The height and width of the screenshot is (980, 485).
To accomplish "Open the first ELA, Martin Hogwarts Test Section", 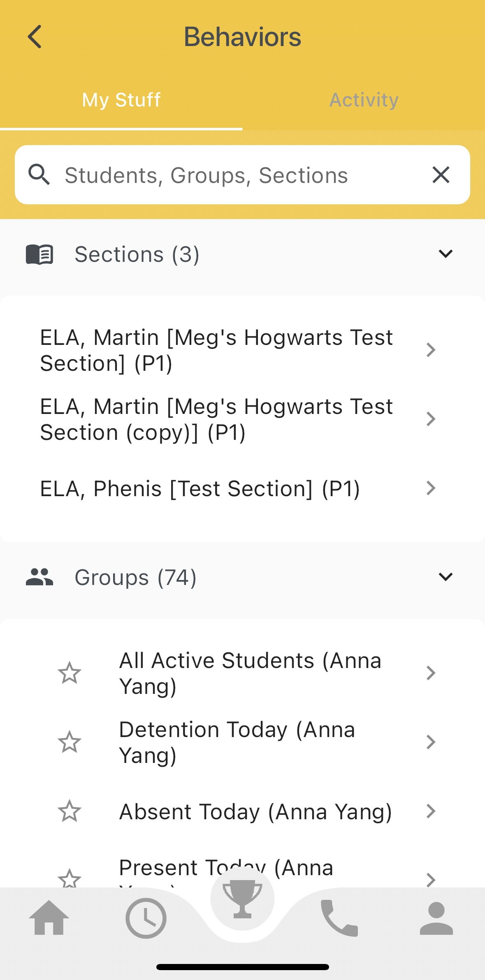I will 242,350.
